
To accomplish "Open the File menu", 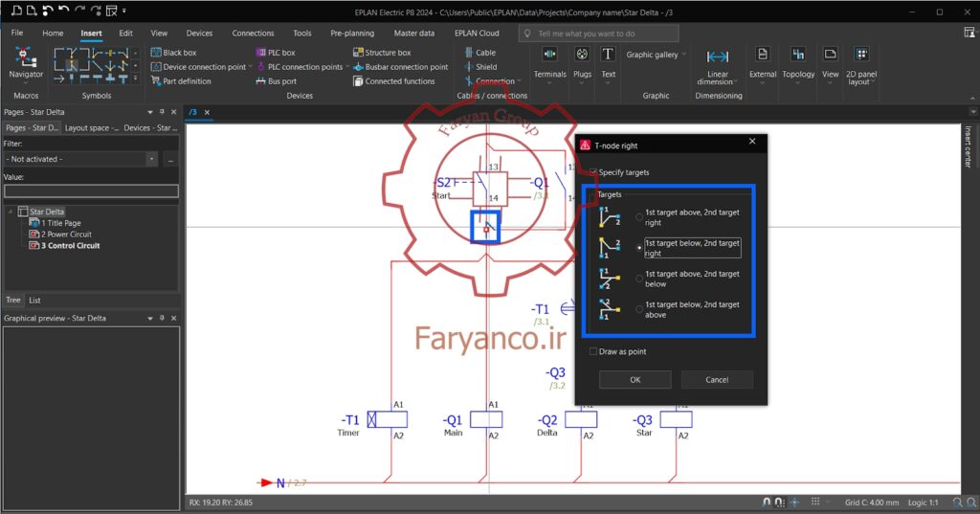I will (x=17, y=34).
